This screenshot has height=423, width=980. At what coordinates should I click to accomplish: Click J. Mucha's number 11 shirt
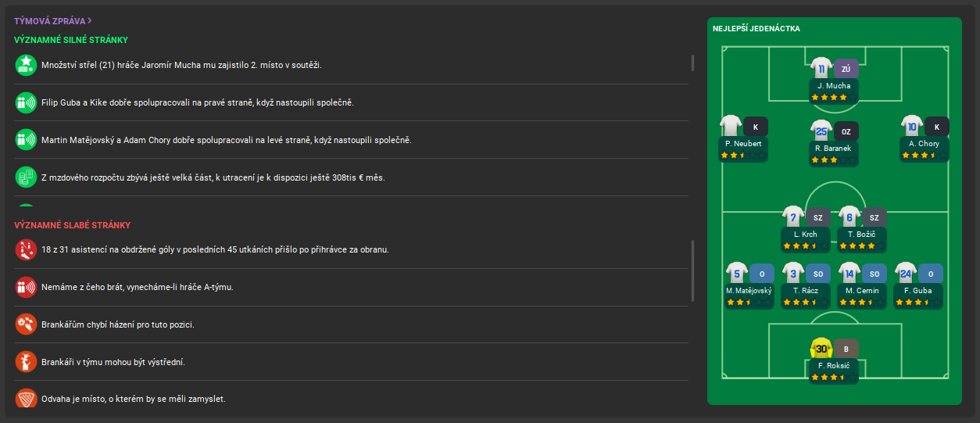point(821,69)
